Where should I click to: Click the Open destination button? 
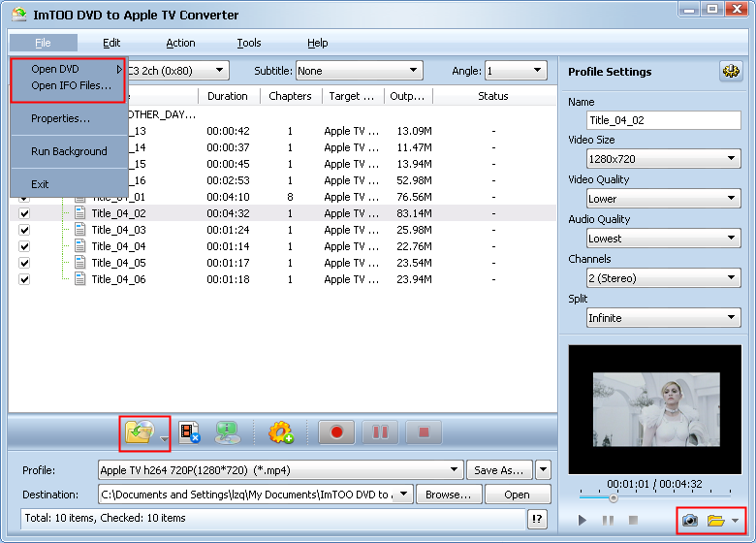[x=518, y=495]
